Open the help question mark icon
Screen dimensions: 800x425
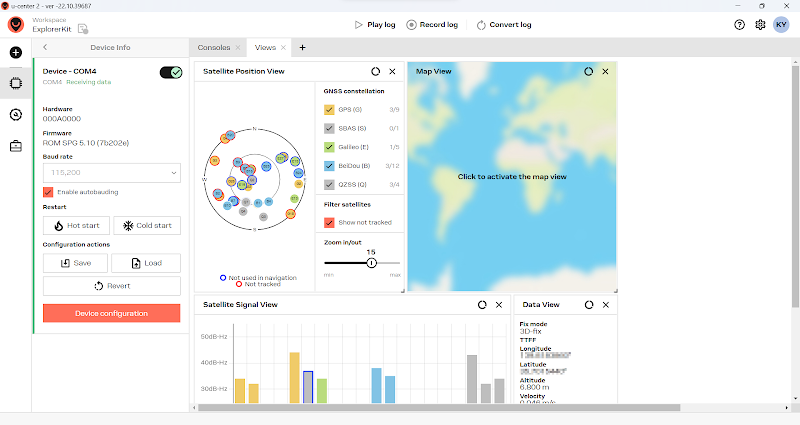739,24
